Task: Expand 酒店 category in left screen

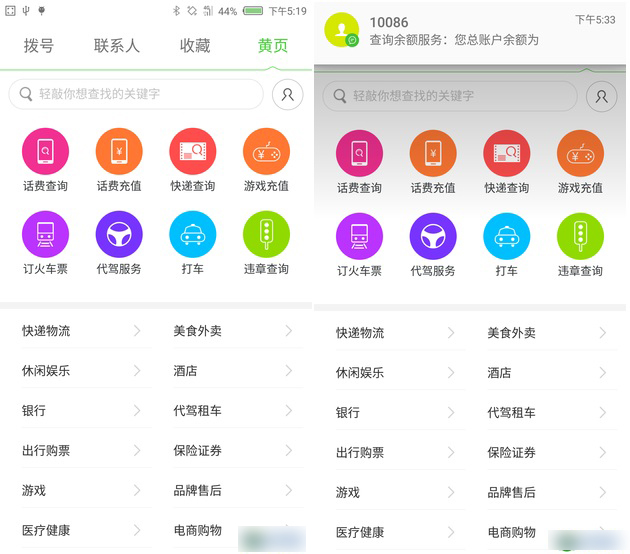Action: pos(238,371)
